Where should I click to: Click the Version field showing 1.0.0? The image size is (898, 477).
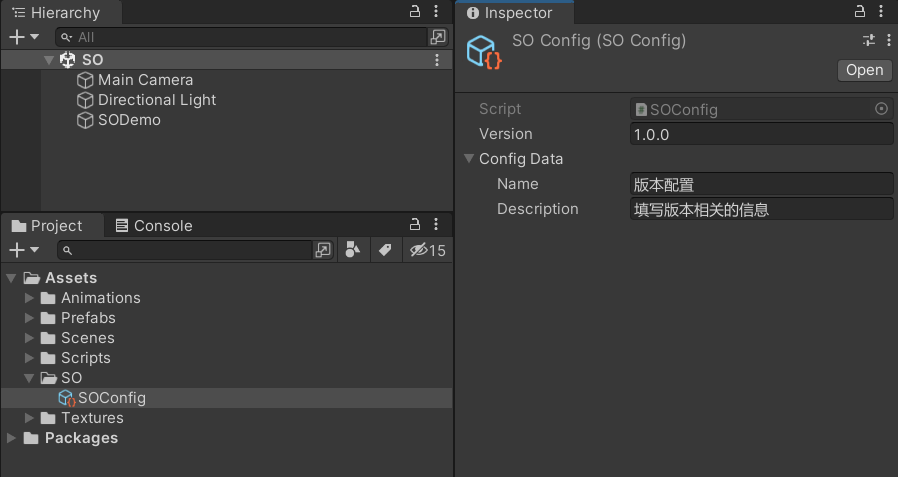pos(762,135)
